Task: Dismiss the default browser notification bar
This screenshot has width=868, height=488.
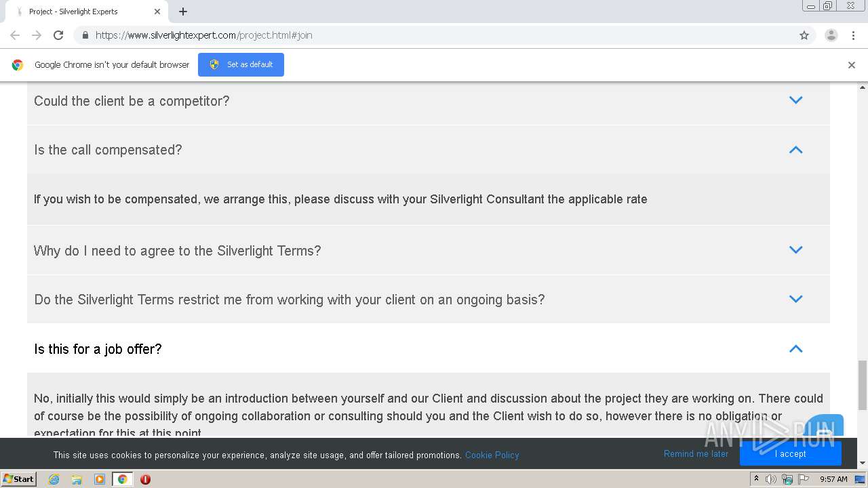Action: click(x=852, y=65)
